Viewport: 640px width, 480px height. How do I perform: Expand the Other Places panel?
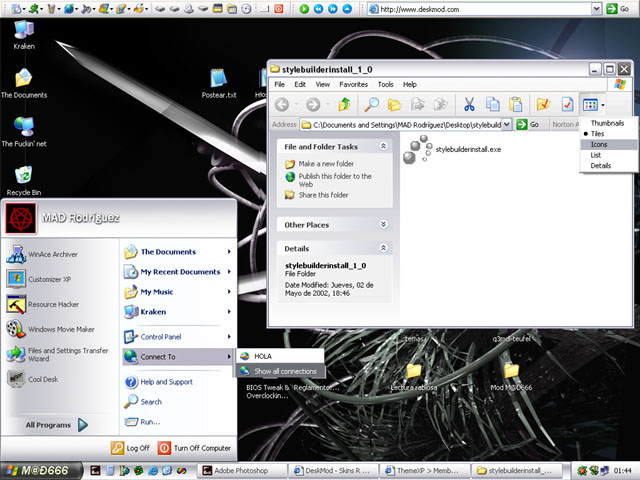(x=383, y=224)
